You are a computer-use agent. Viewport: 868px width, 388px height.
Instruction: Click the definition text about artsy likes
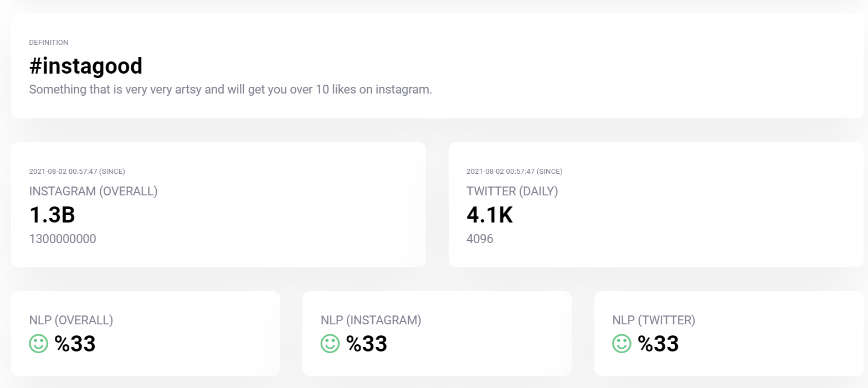point(230,90)
